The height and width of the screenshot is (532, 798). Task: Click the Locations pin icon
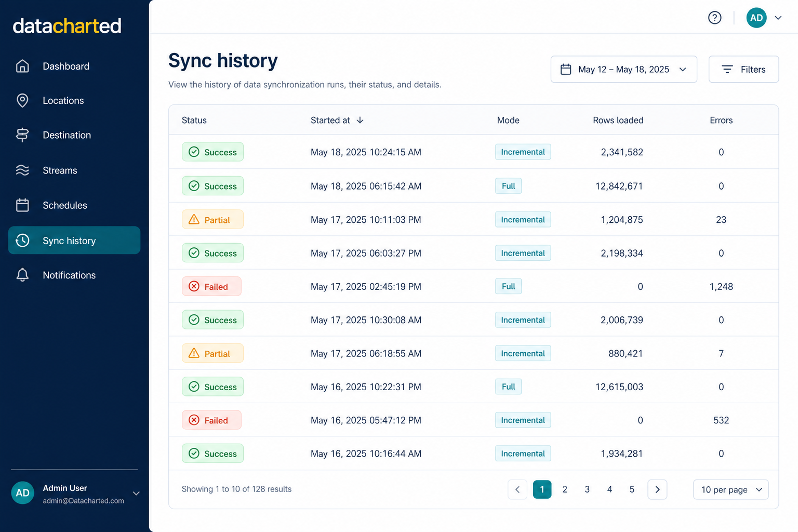(22, 100)
